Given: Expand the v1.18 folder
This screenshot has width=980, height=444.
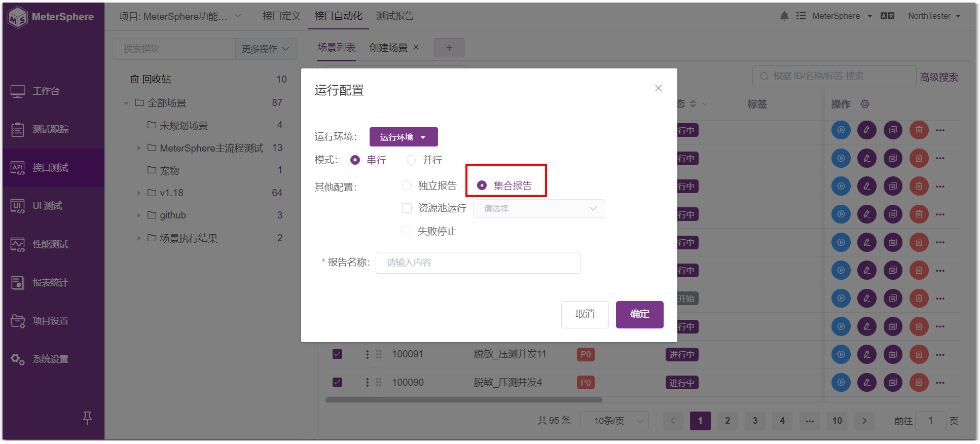Looking at the screenshot, I should click(x=139, y=193).
